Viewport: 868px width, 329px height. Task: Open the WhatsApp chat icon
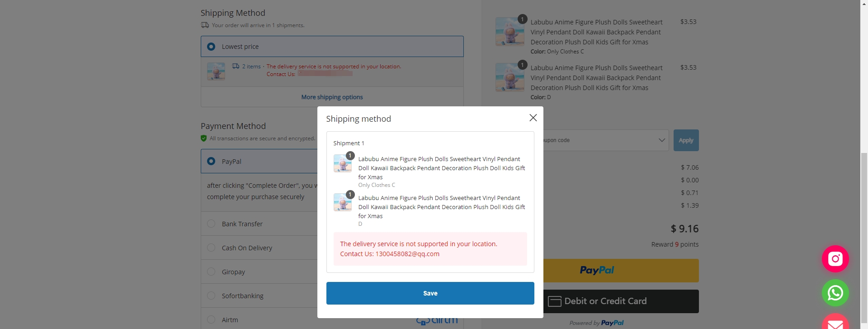coord(835,293)
